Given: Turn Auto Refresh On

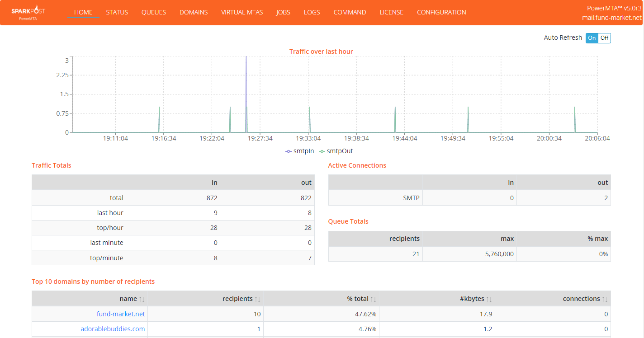Looking at the screenshot, I should pyautogui.click(x=592, y=38).
